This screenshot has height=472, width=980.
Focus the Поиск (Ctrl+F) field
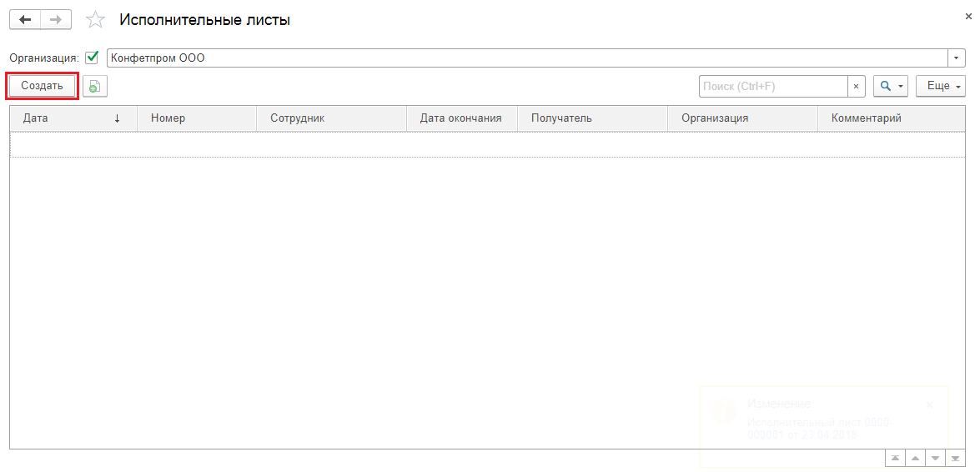tap(773, 86)
